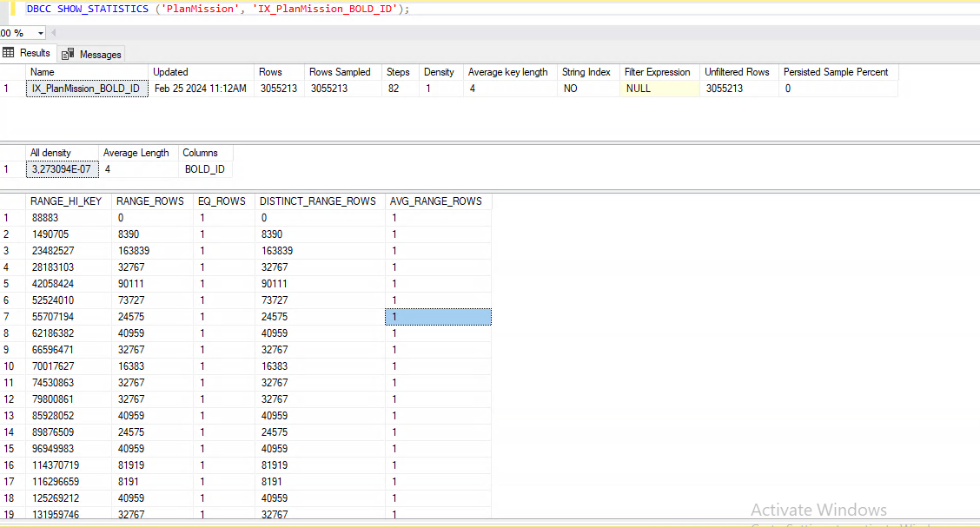This screenshot has height=527, width=980.
Task: Select the Density column header
Action: point(440,72)
